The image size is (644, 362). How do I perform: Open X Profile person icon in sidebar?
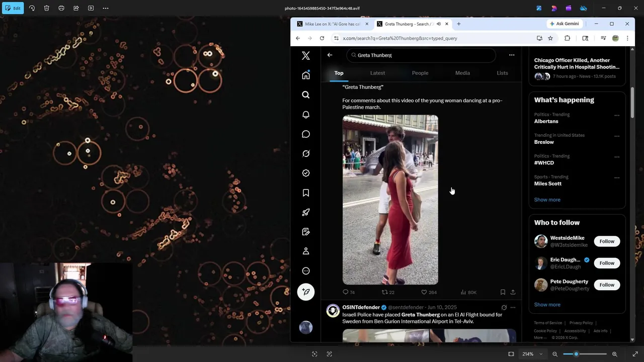click(306, 251)
